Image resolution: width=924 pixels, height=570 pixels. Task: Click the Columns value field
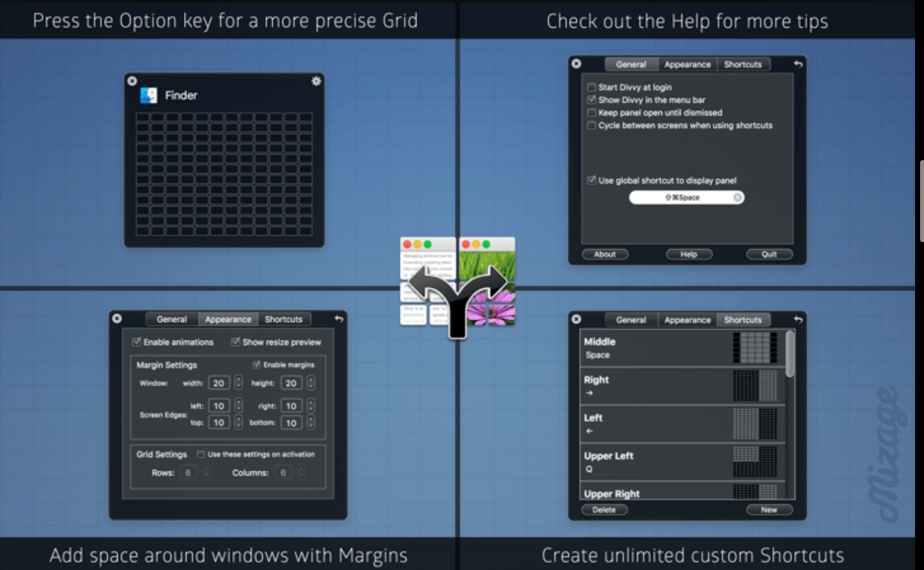[283, 473]
